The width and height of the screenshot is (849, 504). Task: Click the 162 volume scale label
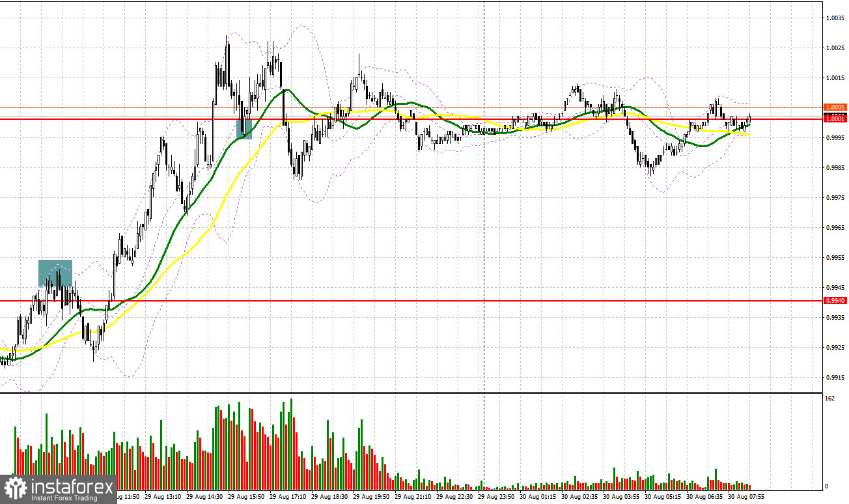pyautogui.click(x=829, y=398)
